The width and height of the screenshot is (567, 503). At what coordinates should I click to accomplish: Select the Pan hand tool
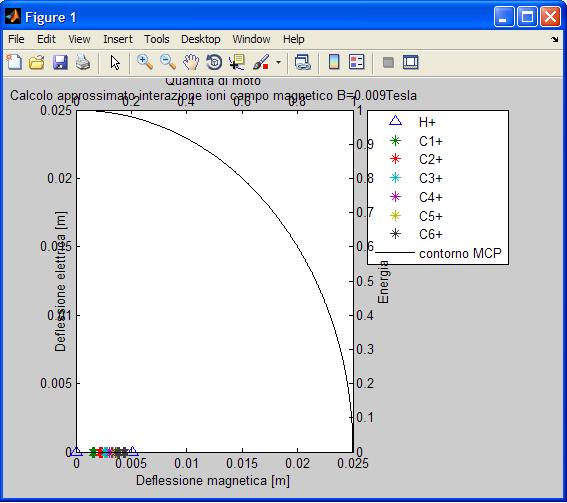tap(191, 62)
